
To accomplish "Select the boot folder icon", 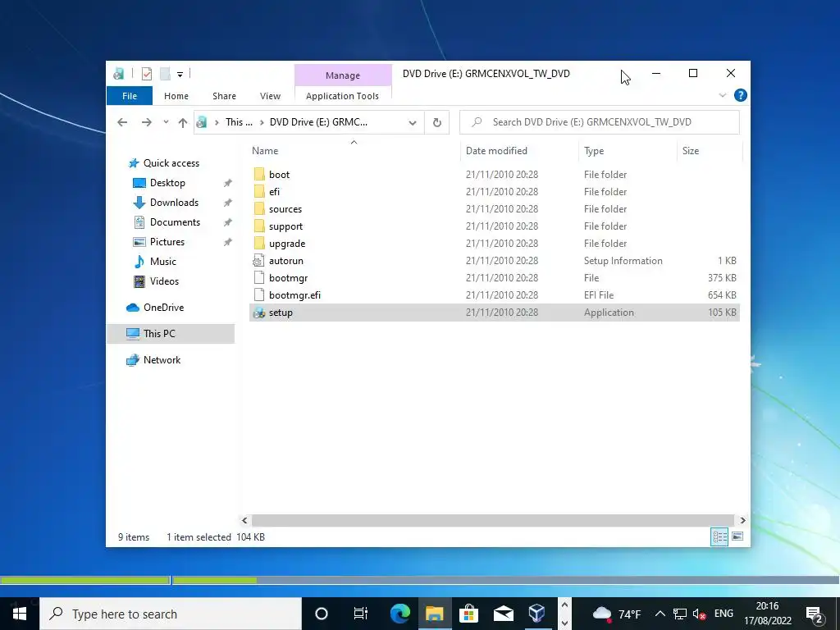I will [259, 174].
